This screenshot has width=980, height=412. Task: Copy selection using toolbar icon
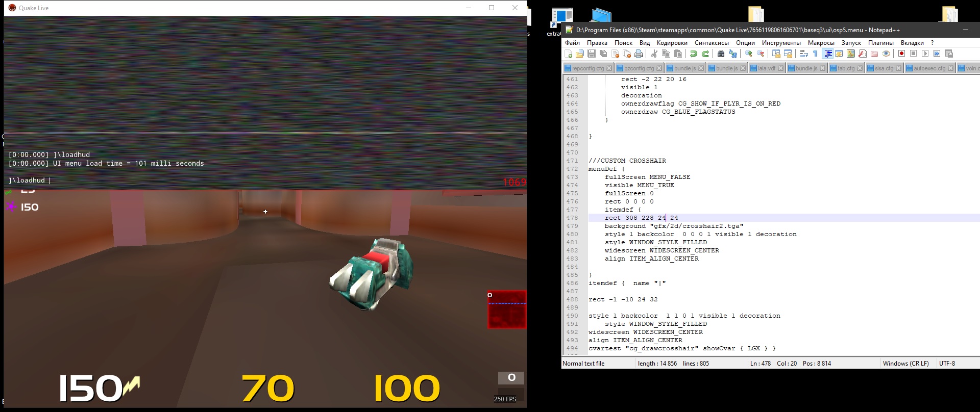point(666,54)
